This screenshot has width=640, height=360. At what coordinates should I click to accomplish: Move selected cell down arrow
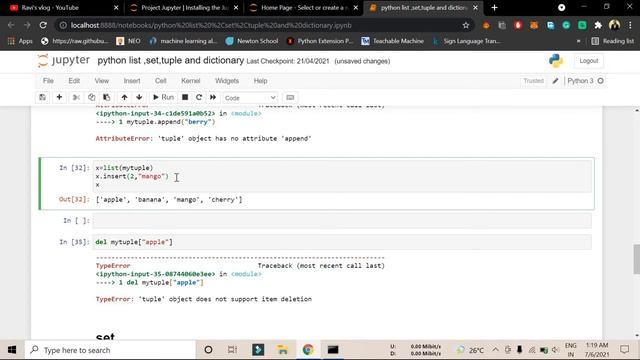(x=139, y=98)
